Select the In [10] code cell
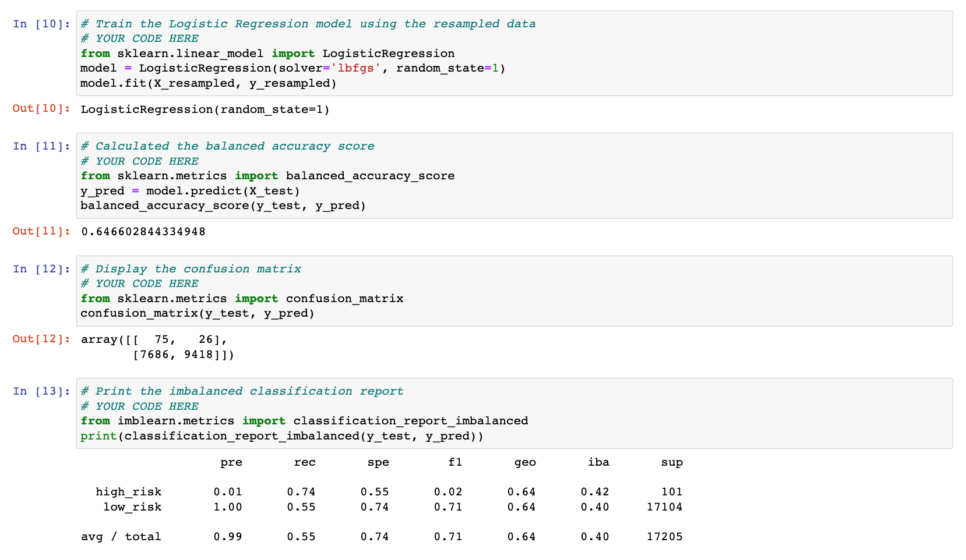 [514, 53]
